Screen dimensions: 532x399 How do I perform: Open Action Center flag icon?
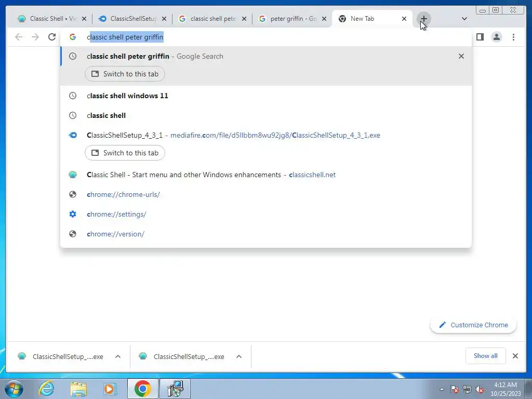pos(454,389)
